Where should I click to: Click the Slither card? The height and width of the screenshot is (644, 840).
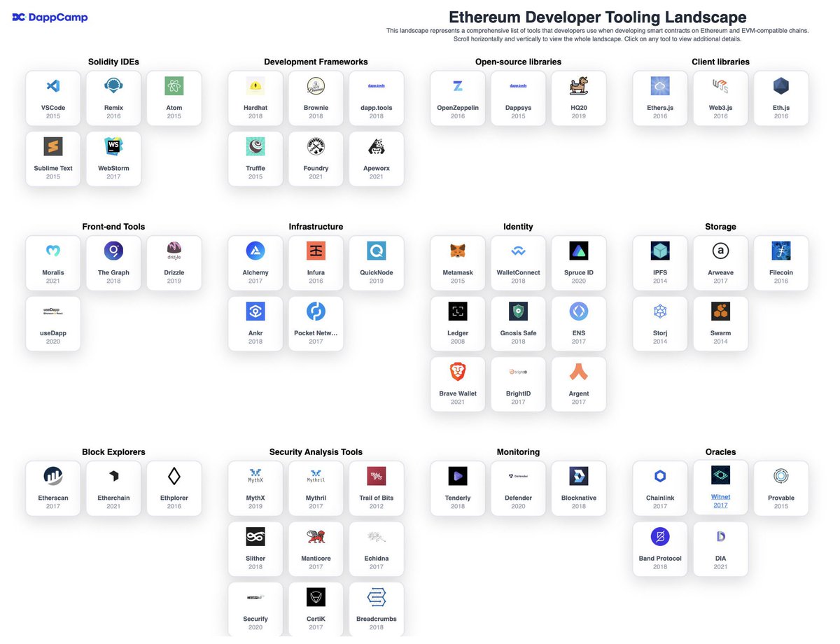click(255, 549)
